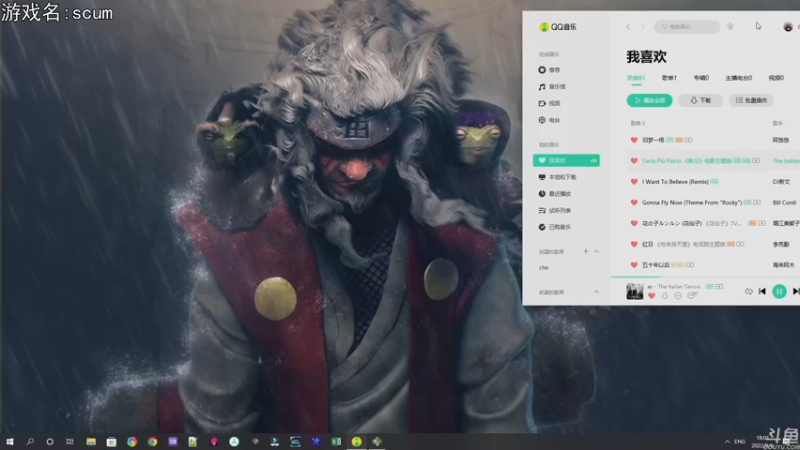Unlike the song 旧梦一场 via its heart
Screen dimensions: 800x450
pyautogui.click(x=634, y=140)
